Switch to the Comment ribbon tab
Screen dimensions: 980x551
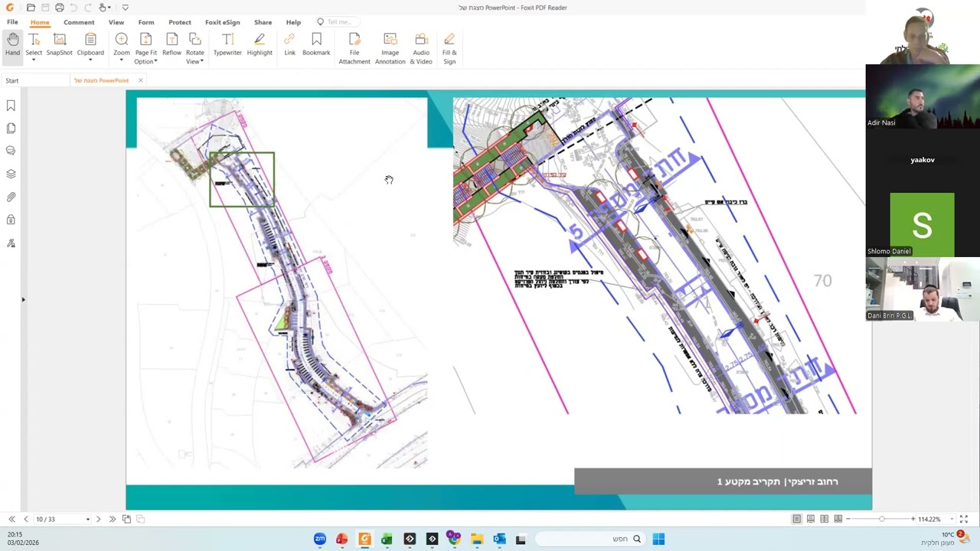pos(79,22)
